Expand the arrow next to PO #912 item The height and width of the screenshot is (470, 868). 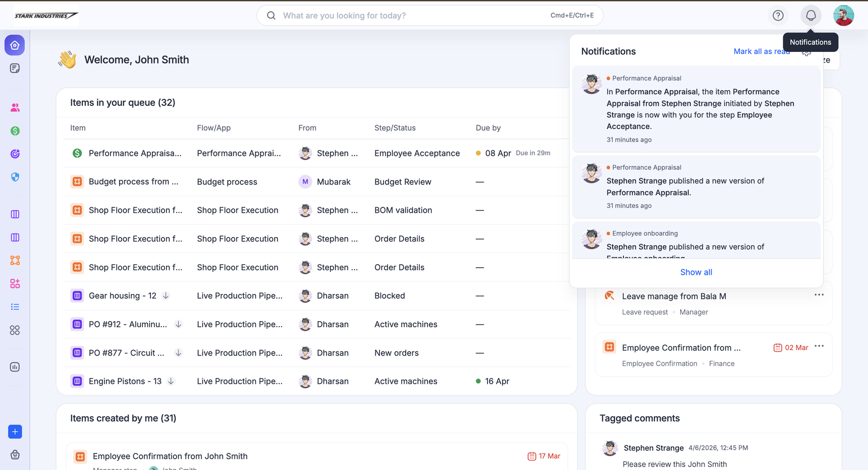[x=178, y=324]
